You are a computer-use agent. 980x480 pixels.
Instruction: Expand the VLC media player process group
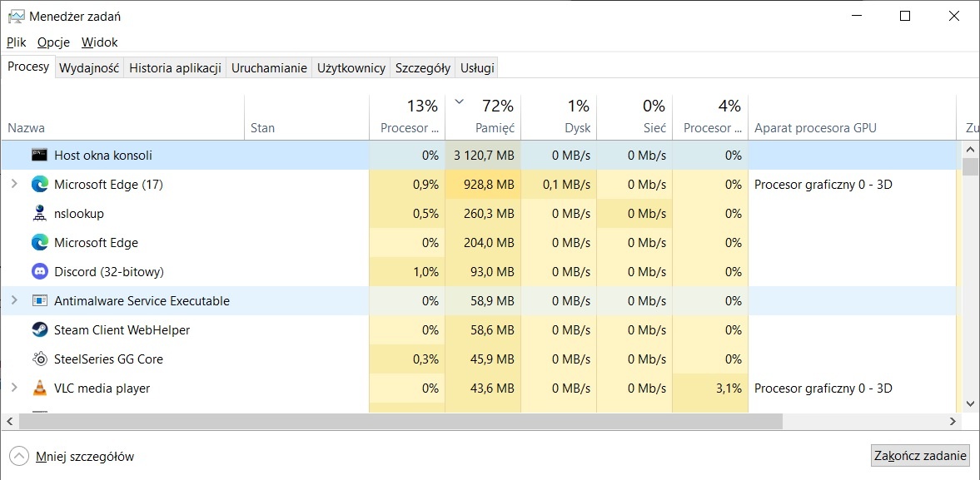[15, 388]
